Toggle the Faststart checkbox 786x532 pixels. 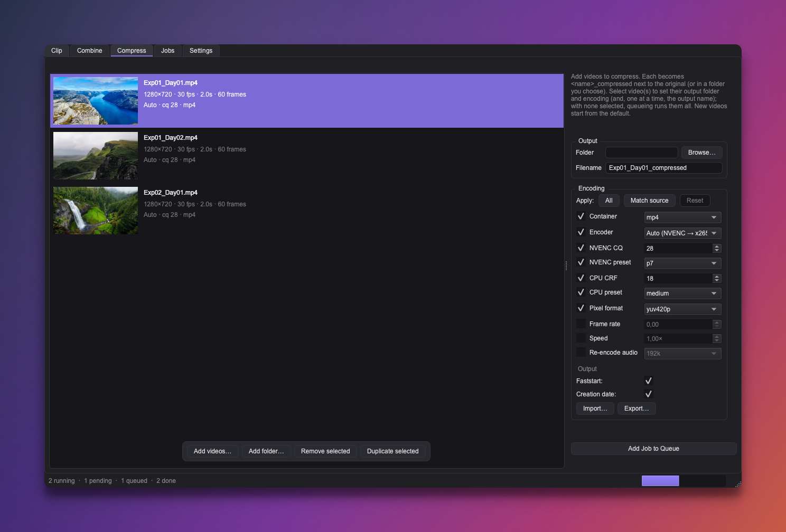[649, 381]
